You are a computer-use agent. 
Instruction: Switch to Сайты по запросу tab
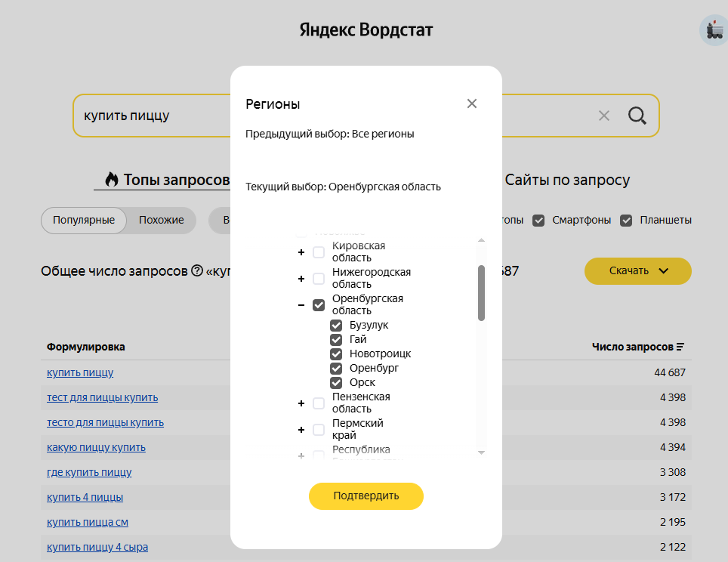point(567,180)
